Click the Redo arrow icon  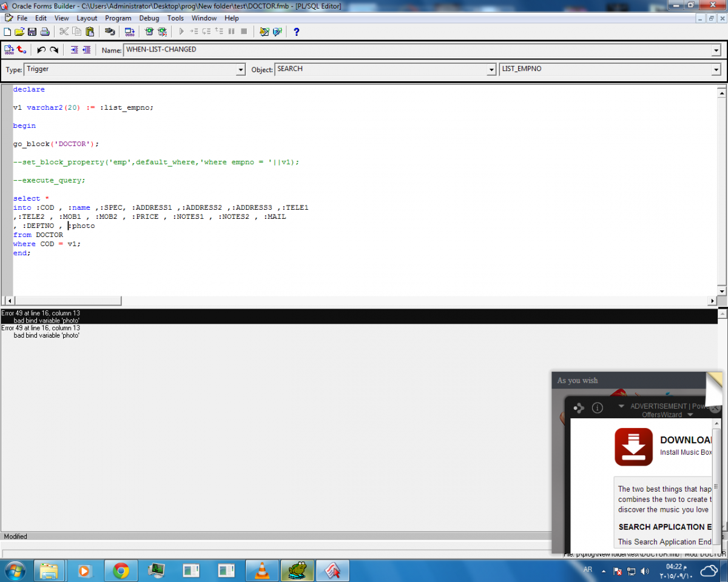(54, 50)
